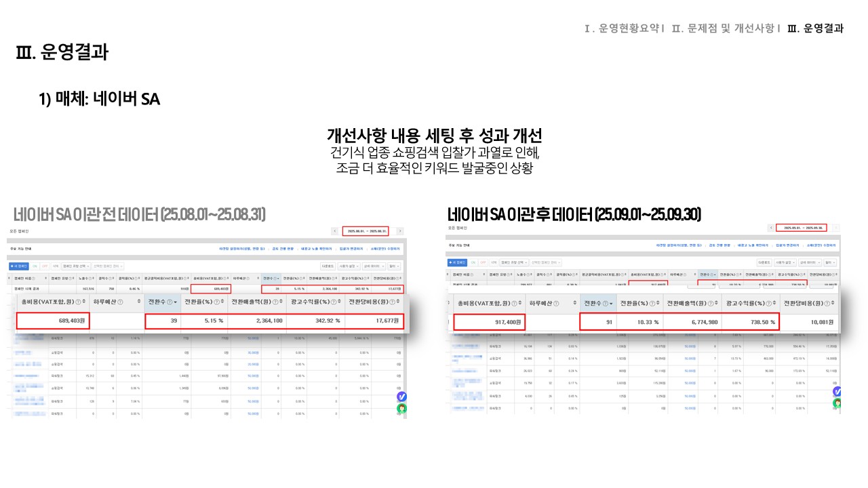This screenshot has width=868, height=488.
Task: Toggle the OFF button in the left campaign toolbar
Action: tap(45, 266)
